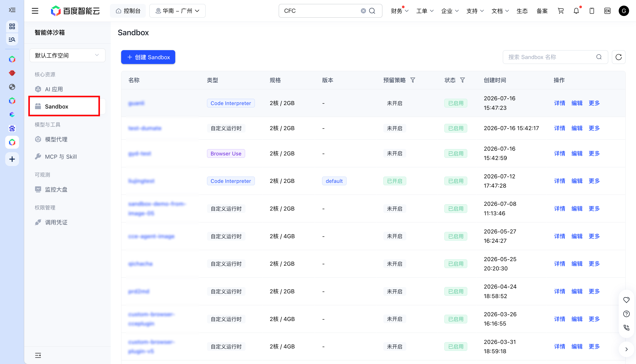
Task: Go to 控制台 console home
Action: [x=128, y=11]
